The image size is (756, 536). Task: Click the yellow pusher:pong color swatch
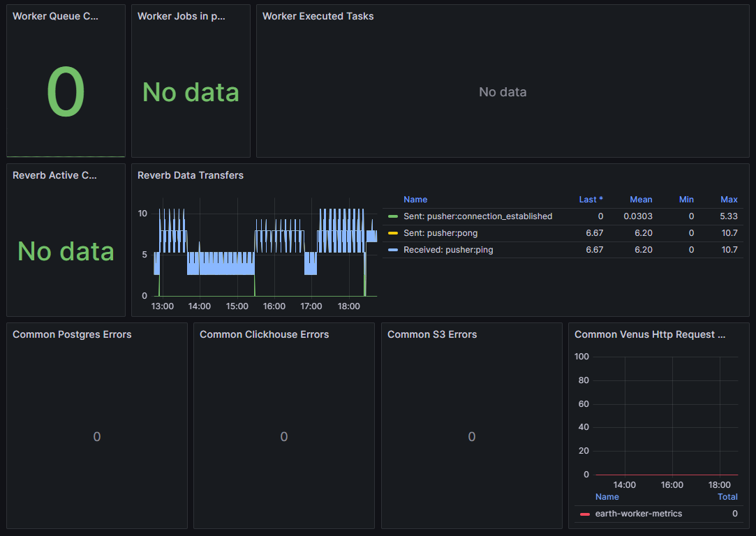[x=393, y=233]
